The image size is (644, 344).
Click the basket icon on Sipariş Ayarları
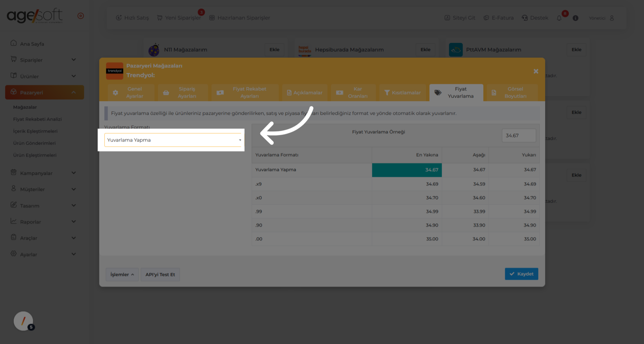[166, 93]
